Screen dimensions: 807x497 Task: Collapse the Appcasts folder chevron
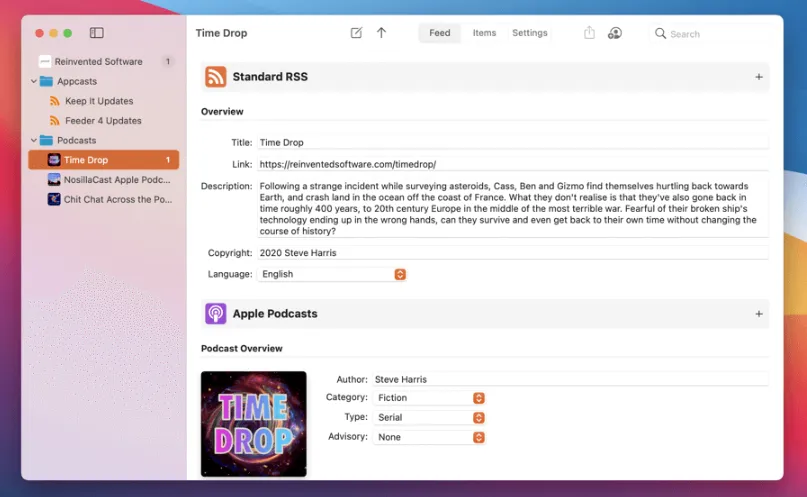(33, 81)
